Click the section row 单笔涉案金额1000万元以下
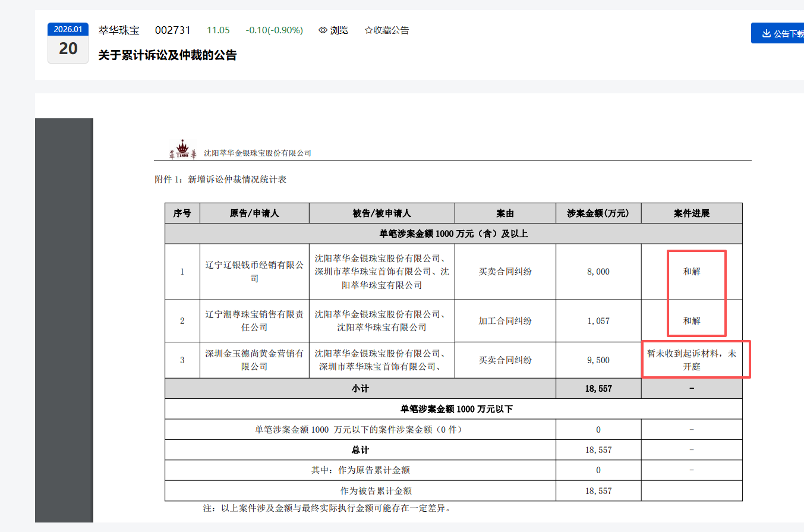 pyautogui.click(x=453, y=409)
